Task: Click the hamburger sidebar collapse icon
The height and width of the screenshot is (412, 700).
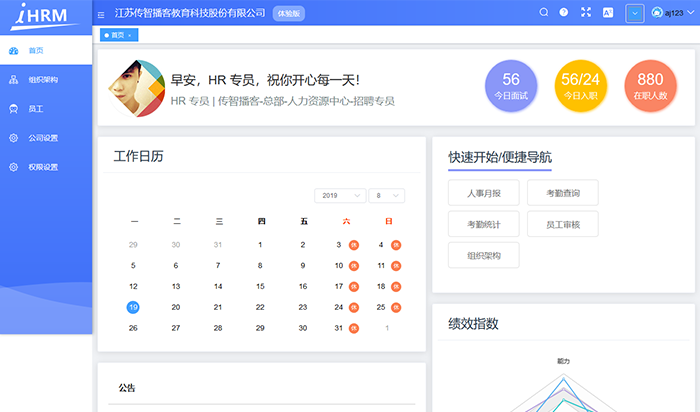Action: [x=101, y=14]
